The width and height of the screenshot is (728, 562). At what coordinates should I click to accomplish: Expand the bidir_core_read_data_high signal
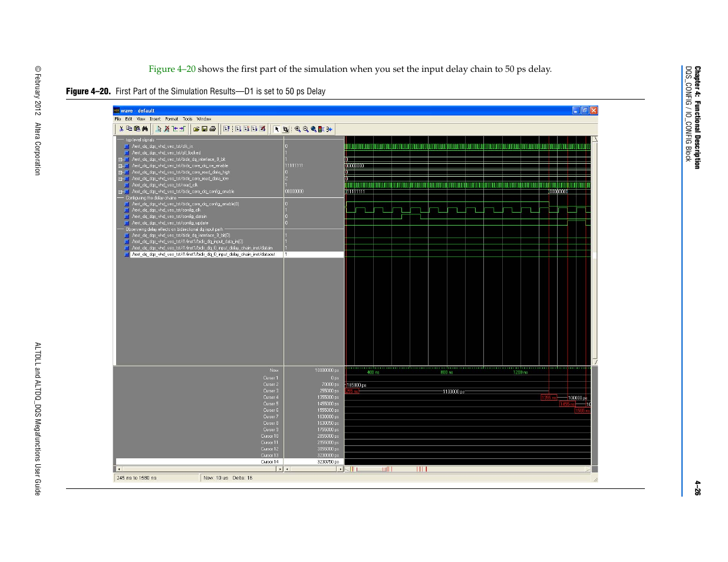(x=120, y=172)
